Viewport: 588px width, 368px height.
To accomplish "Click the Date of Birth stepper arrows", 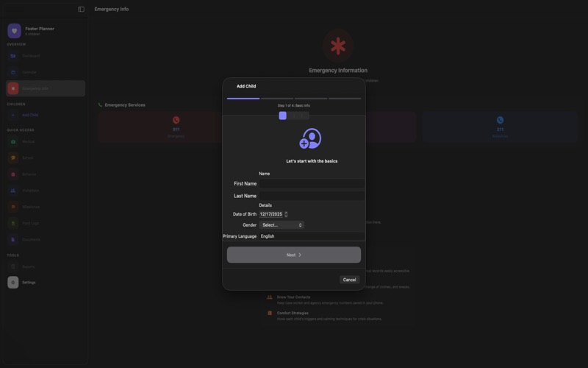I will coord(286,214).
